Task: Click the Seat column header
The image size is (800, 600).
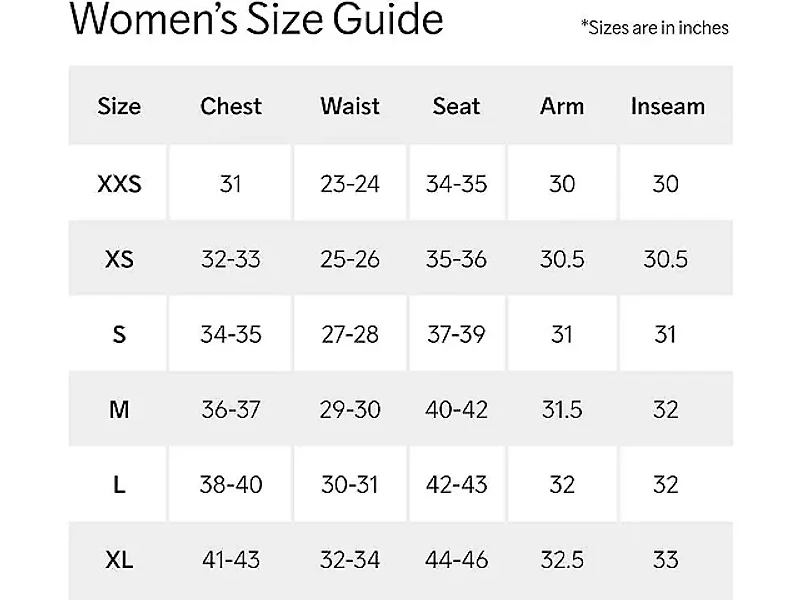Action: [456, 106]
